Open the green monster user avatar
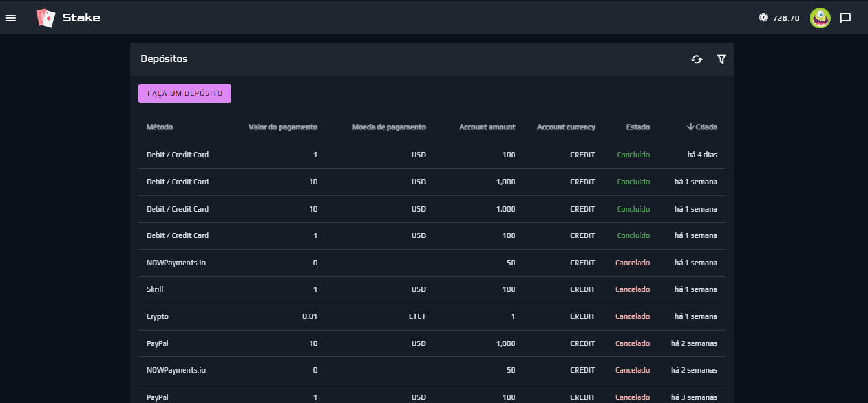 [x=820, y=18]
